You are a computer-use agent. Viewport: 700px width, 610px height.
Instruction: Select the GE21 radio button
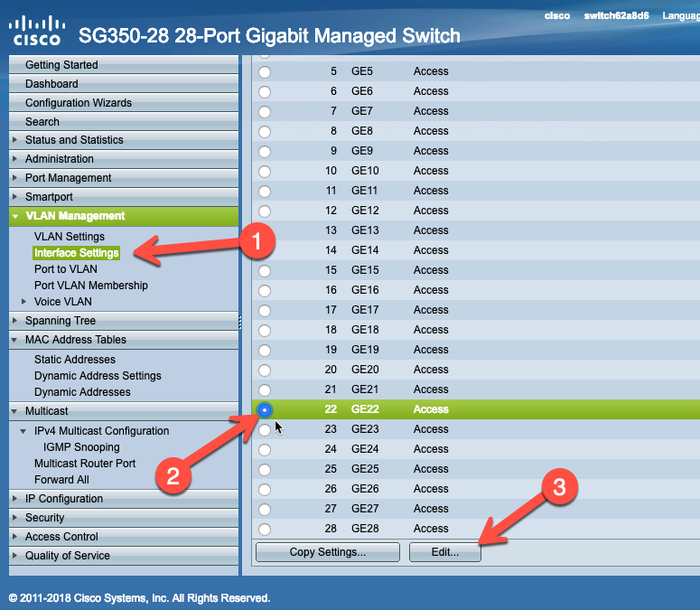tap(265, 390)
